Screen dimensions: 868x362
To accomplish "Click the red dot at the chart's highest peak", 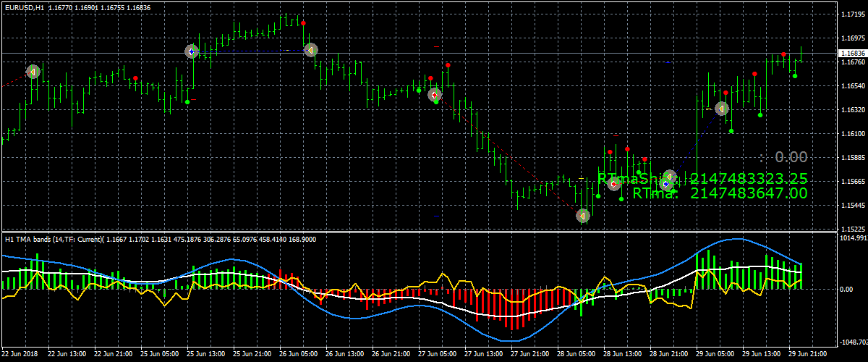I will pyautogui.click(x=303, y=23).
